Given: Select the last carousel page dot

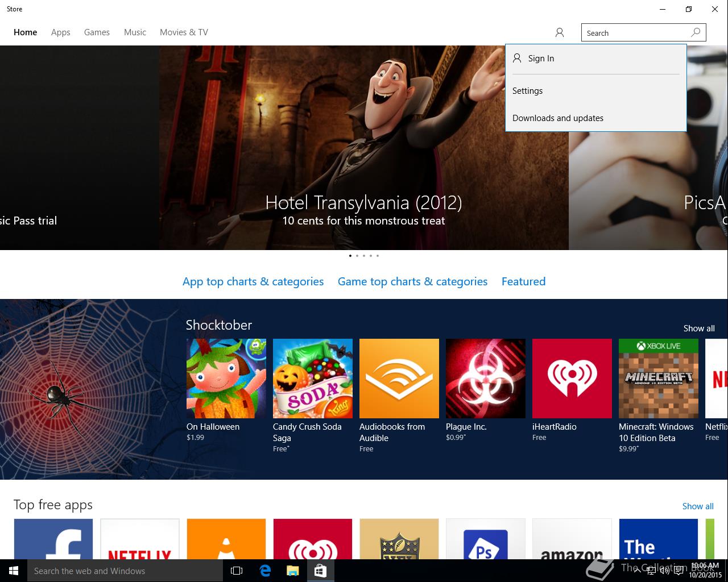Looking at the screenshot, I should pos(378,256).
